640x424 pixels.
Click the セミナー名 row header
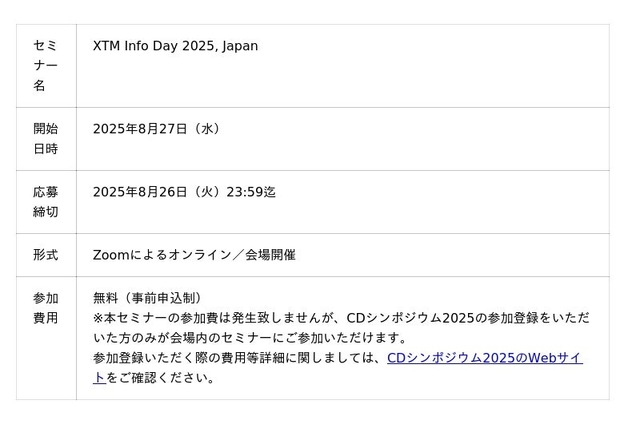pyautogui.click(x=45, y=65)
